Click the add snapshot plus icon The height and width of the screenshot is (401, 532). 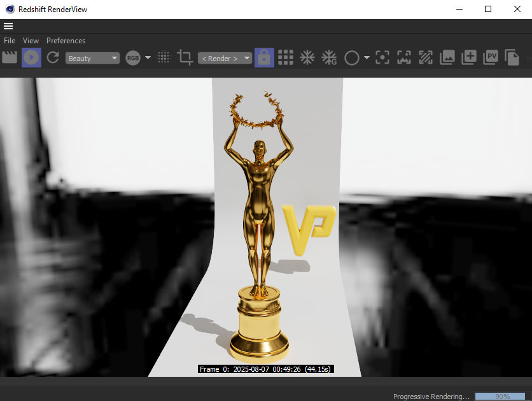click(x=469, y=58)
